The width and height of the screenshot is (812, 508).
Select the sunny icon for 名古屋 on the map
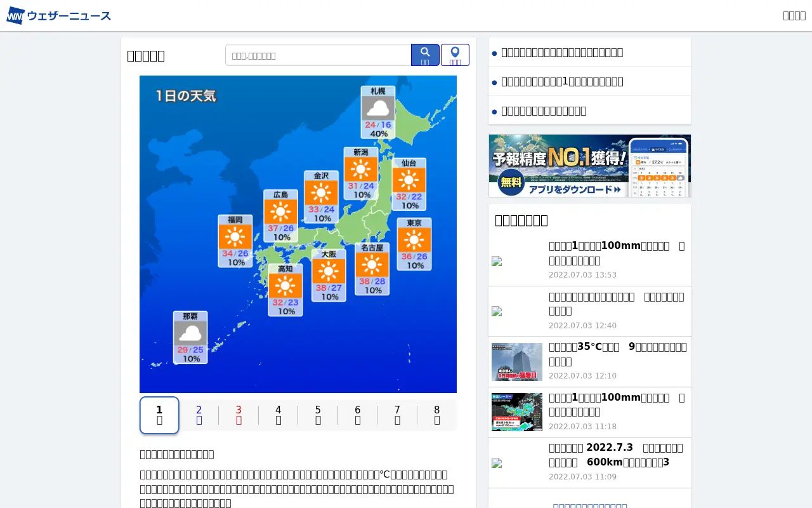tap(372, 265)
